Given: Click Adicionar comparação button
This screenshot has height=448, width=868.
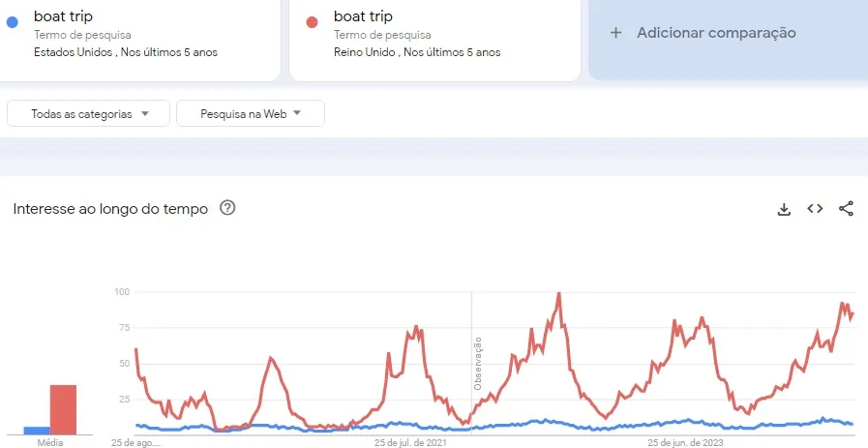Looking at the screenshot, I should tap(715, 33).
